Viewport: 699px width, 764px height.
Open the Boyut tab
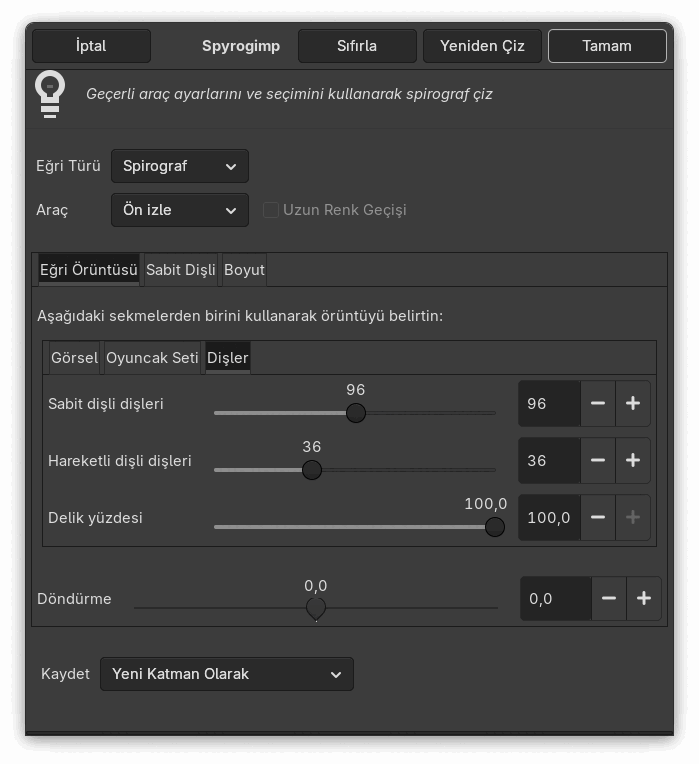(244, 269)
